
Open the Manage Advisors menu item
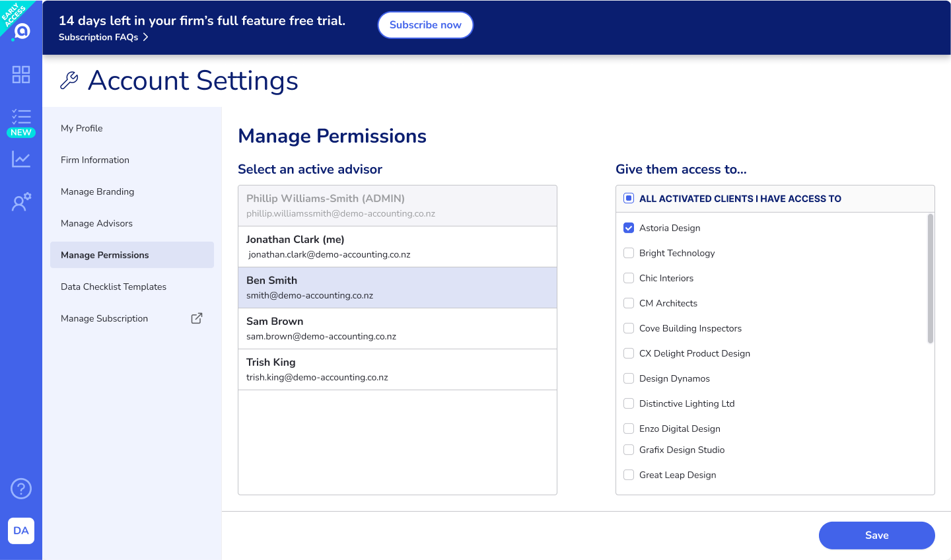click(96, 223)
